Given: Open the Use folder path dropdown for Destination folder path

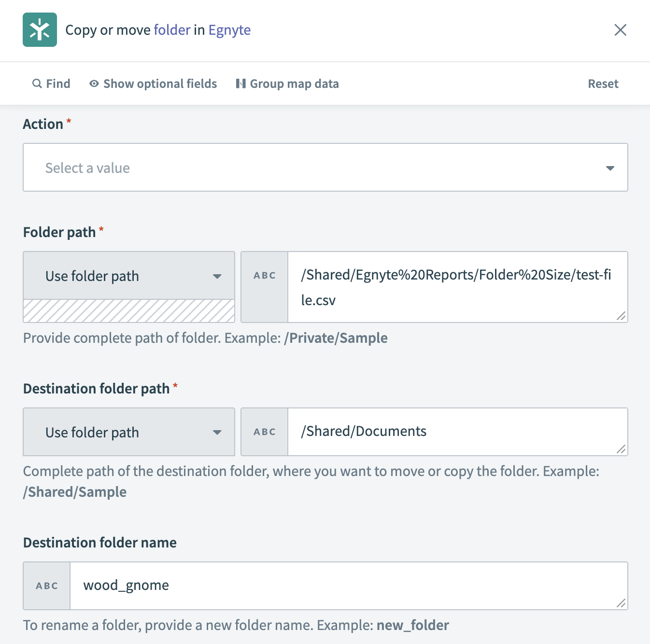Looking at the screenshot, I should coord(128,432).
